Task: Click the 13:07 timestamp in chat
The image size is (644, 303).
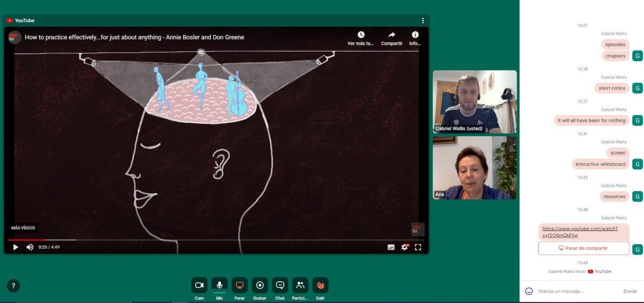Action: [x=583, y=25]
